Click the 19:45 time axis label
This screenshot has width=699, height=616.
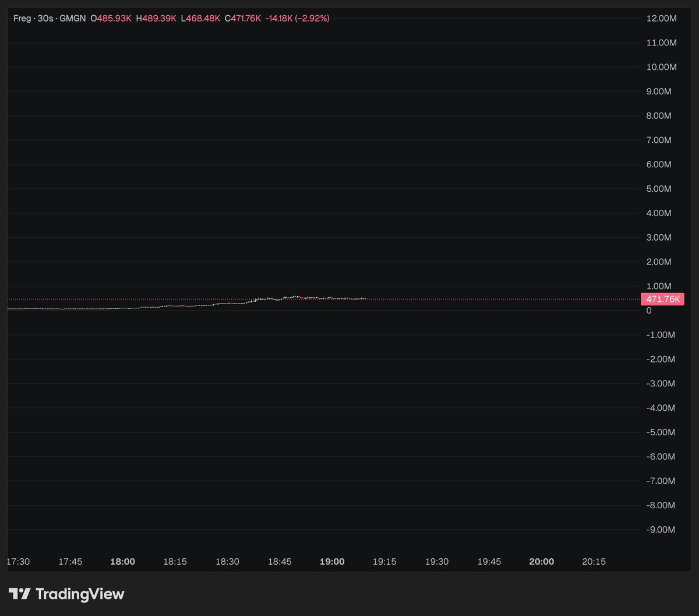[x=489, y=562]
